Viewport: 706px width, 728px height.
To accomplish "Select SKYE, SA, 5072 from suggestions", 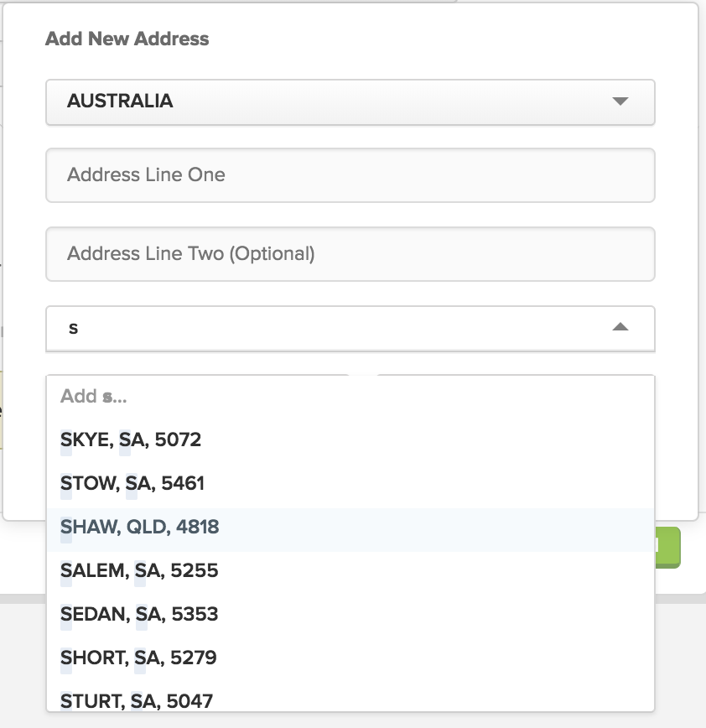I will (350, 439).
